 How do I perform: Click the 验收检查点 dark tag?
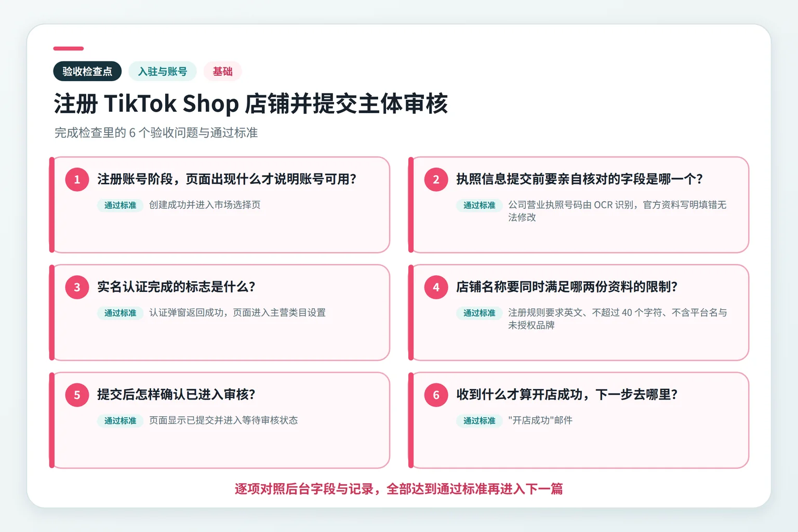(87, 71)
